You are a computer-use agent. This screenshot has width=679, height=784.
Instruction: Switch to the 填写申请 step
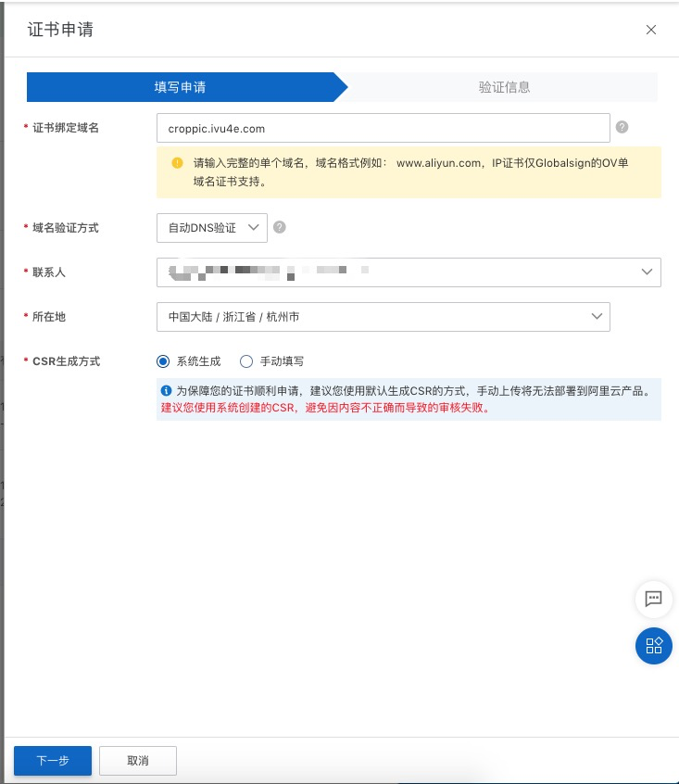point(180,87)
